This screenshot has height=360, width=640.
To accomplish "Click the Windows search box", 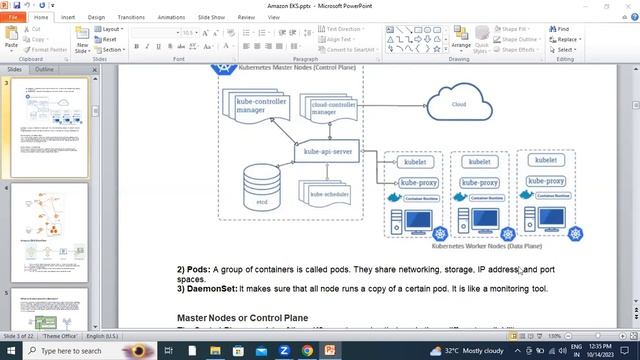I will coord(90,351).
